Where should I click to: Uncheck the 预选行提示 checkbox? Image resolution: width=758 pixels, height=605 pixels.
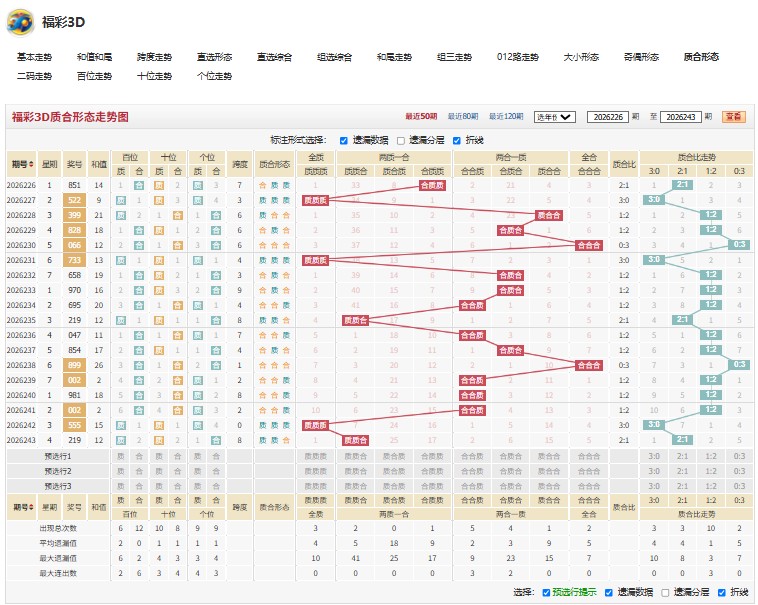[546, 593]
